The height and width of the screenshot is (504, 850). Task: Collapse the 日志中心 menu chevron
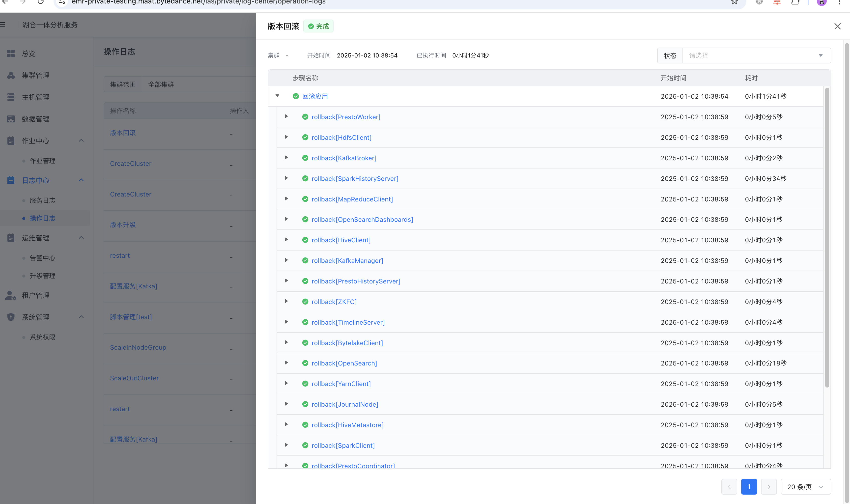(81, 180)
